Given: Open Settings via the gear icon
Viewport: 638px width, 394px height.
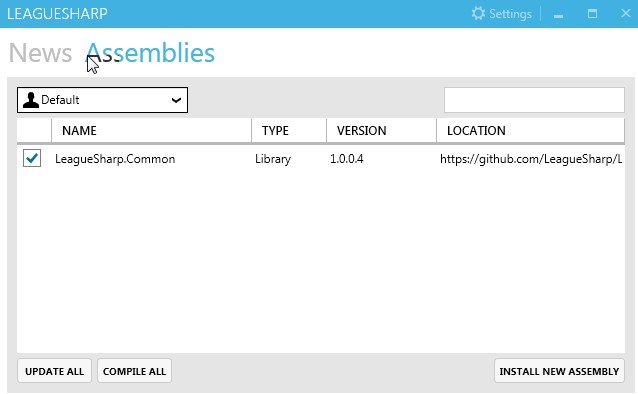Looking at the screenshot, I should 478,13.
